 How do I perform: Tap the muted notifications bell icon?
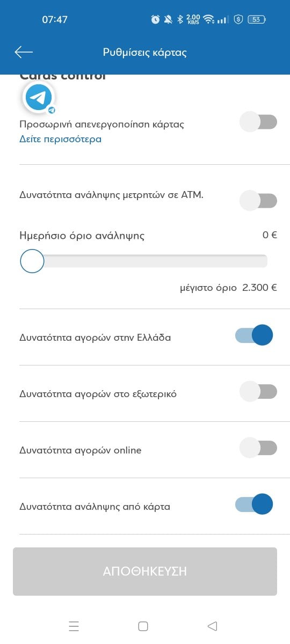tap(168, 20)
